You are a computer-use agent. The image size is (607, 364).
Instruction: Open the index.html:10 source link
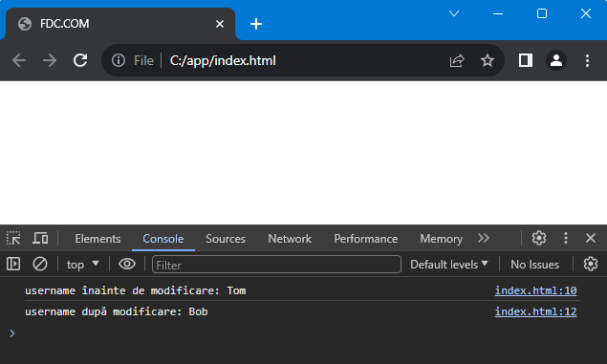[535, 290]
